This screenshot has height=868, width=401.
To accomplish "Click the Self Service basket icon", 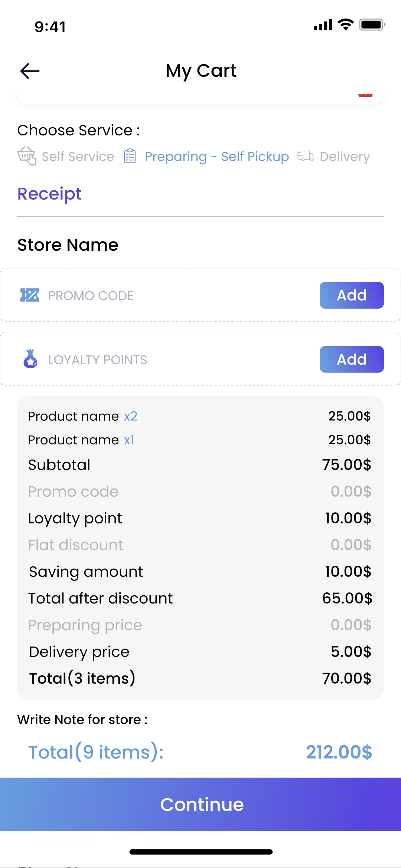I will [27, 156].
